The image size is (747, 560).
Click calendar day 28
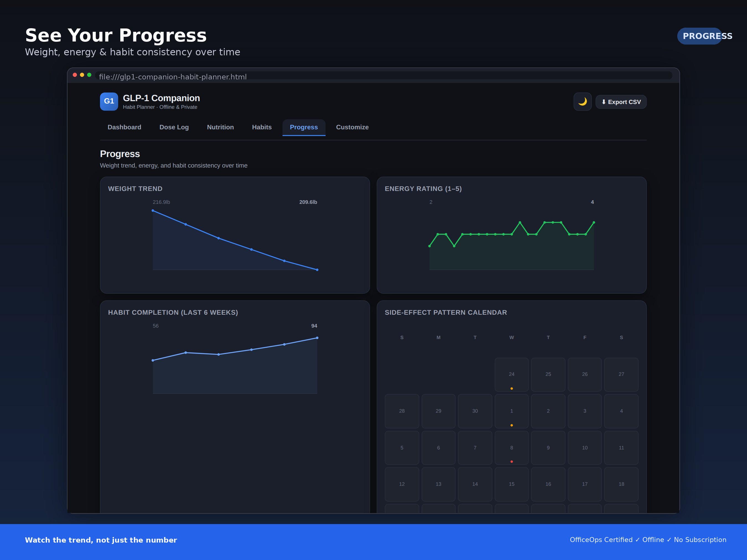(402, 411)
